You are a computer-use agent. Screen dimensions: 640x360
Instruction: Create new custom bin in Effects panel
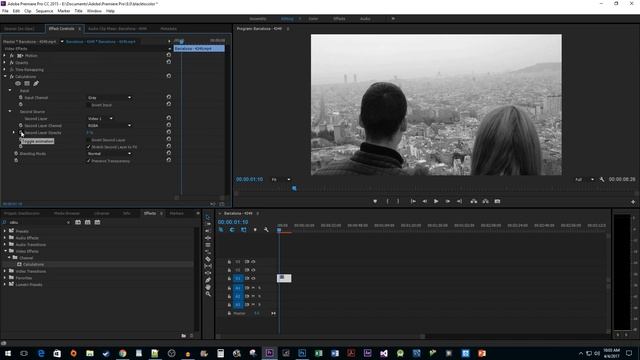tap(184, 336)
